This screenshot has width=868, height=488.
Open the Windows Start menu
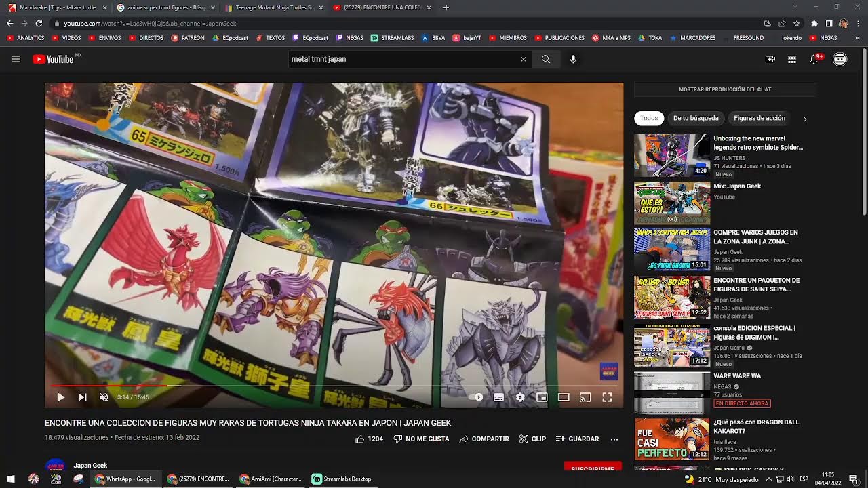coord(11,479)
